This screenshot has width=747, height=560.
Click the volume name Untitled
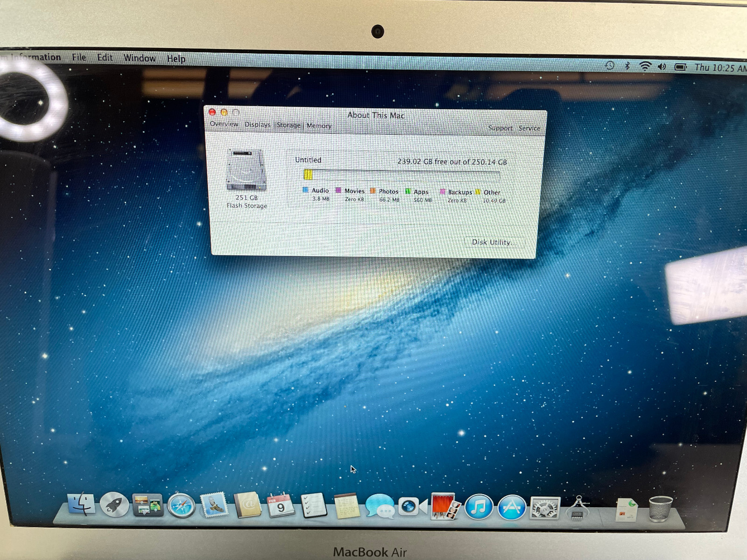308,160
